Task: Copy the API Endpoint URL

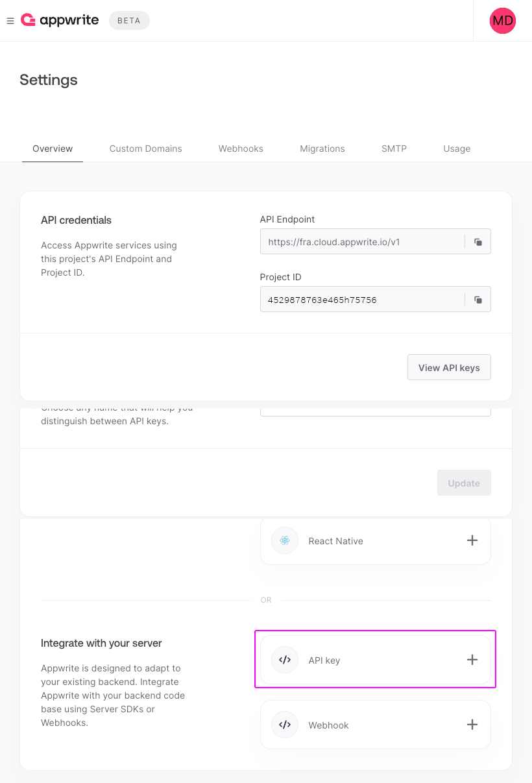Action: (478, 242)
